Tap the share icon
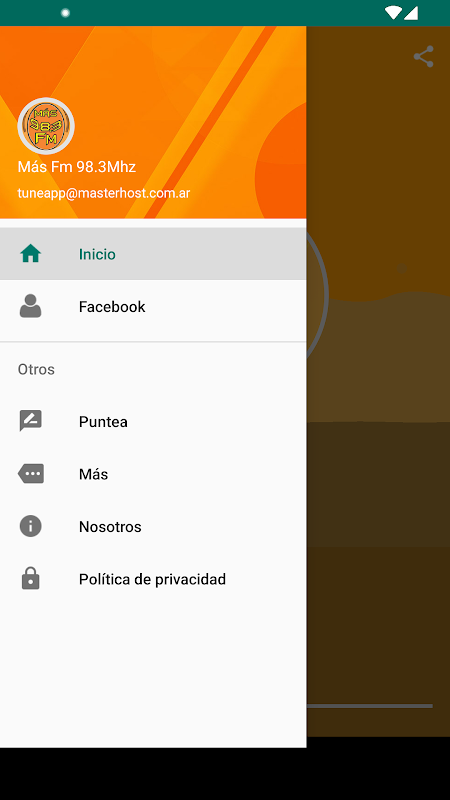This screenshot has height=800, width=450. [423, 57]
